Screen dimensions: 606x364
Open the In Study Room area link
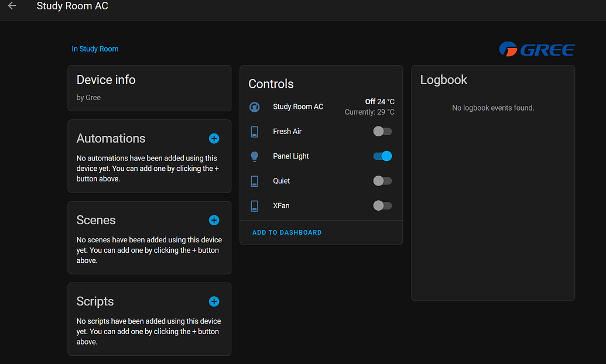click(95, 49)
